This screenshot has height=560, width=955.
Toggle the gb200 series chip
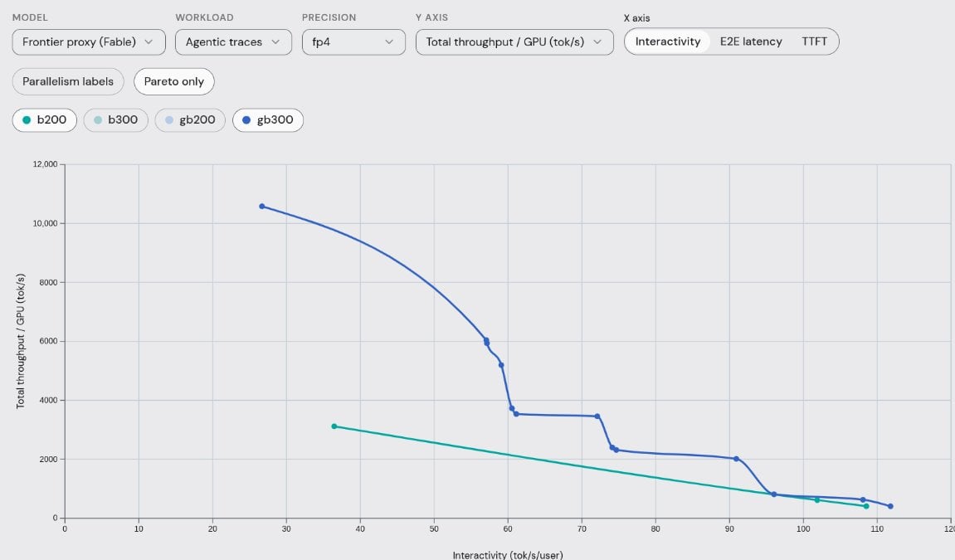pos(190,120)
